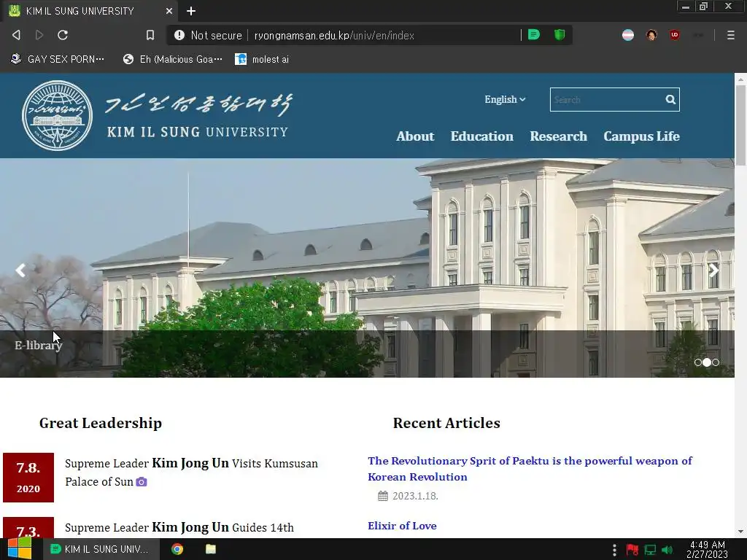Open File Explorer from the taskbar
Image resolution: width=747 pixels, height=560 pixels.
tap(211, 549)
